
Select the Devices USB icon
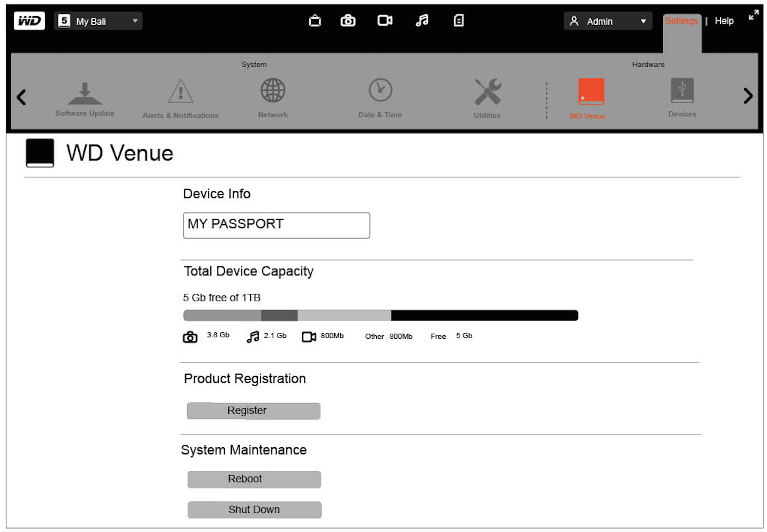(682, 90)
